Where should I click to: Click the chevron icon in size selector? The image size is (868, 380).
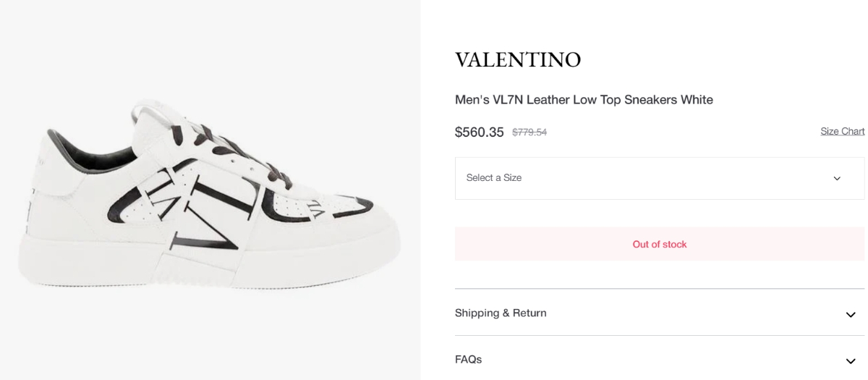[837, 179]
